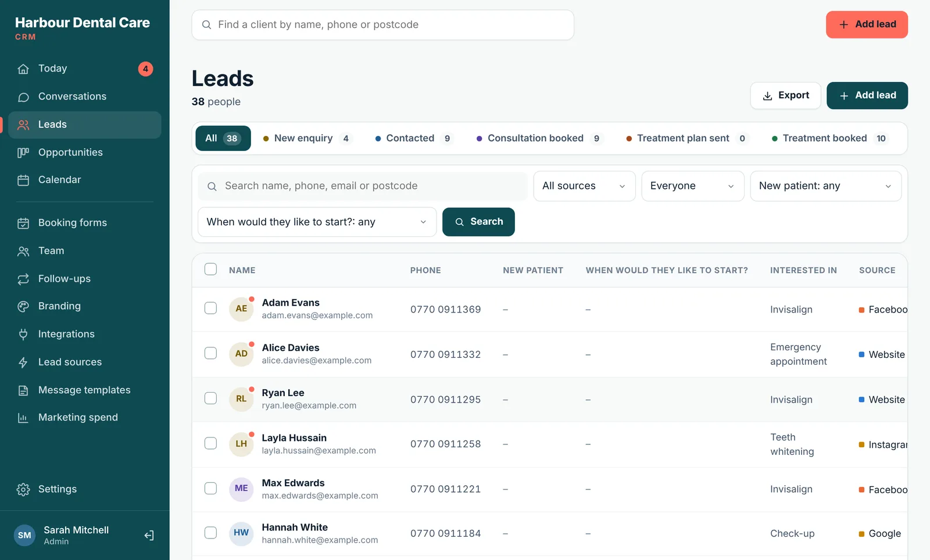This screenshot has width=930, height=560.
Task: Open the Today home icon
Action: 23,69
